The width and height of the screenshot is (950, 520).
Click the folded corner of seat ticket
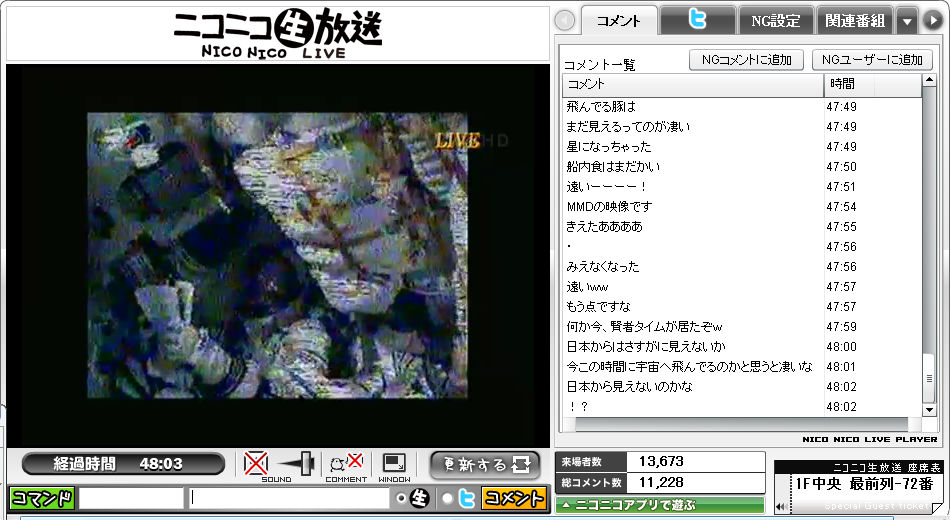coord(938,508)
